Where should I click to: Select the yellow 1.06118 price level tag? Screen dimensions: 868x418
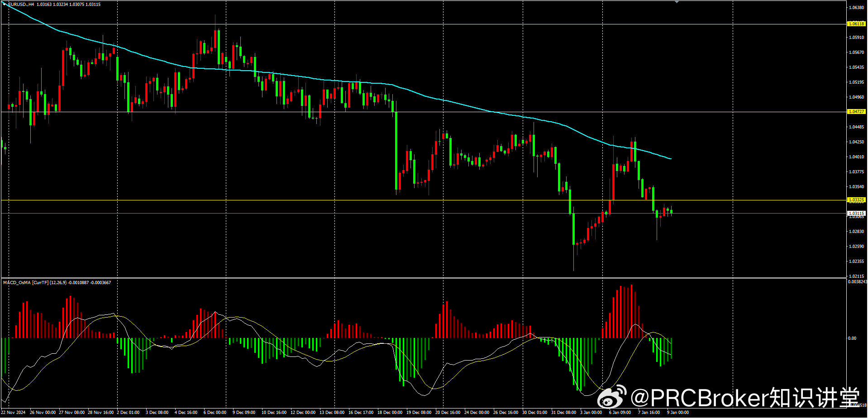coord(856,24)
